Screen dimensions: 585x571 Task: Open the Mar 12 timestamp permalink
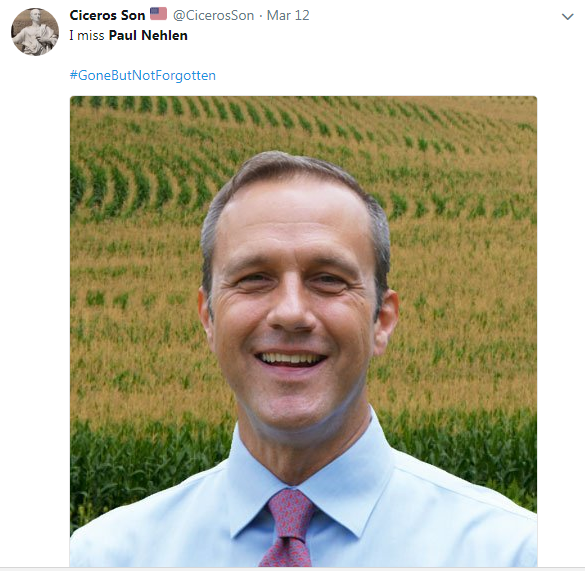(x=288, y=15)
